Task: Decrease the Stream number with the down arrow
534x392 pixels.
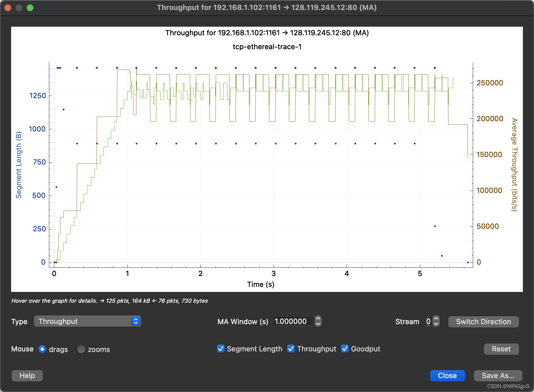Action: pos(436,324)
